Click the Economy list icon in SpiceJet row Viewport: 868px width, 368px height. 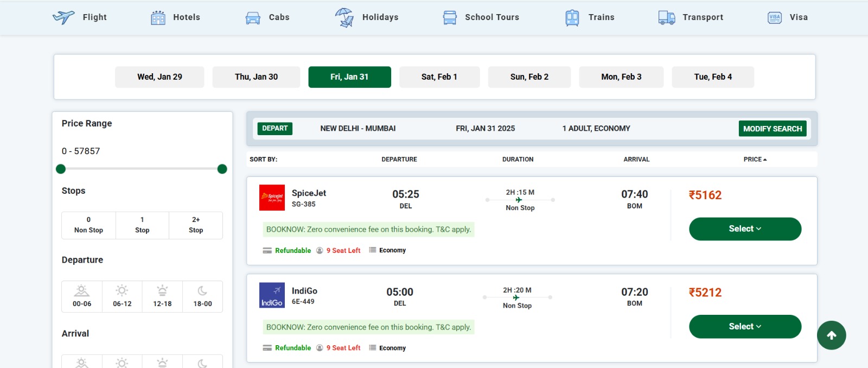point(373,250)
